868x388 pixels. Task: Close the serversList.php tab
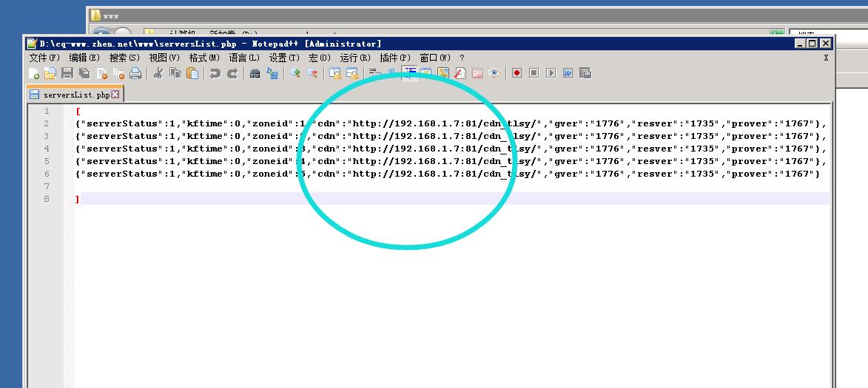click(x=115, y=95)
